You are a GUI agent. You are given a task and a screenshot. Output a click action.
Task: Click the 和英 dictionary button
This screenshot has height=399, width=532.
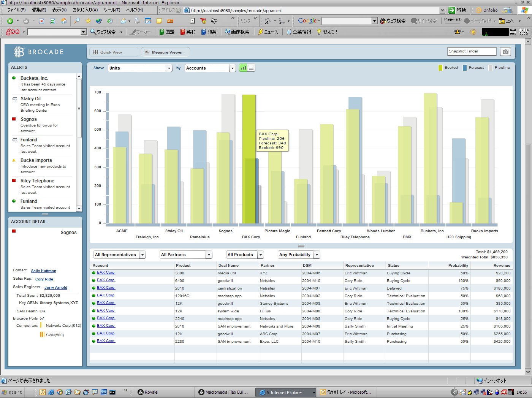(x=209, y=32)
